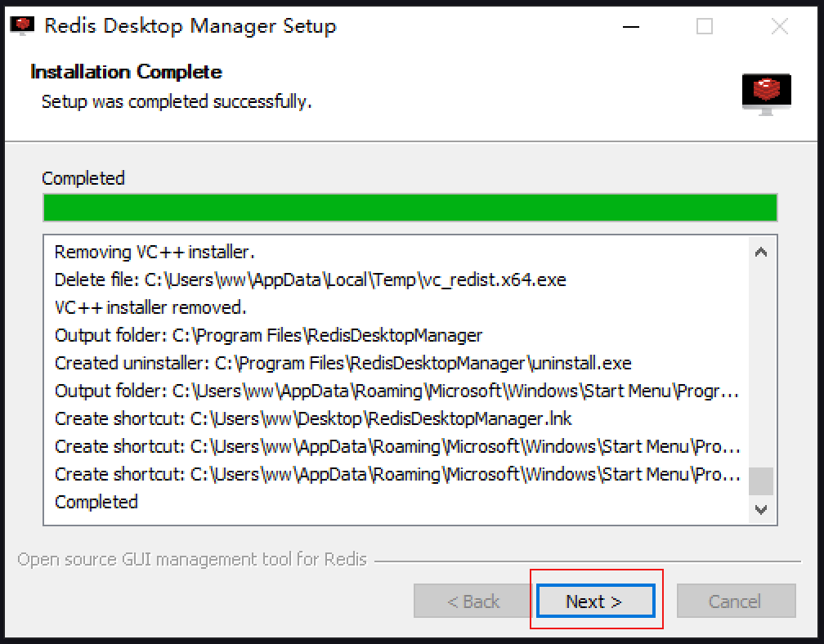Screen dimensions: 824x644
Task: Click the Redis monitor logo in the header
Action: tap(766, 93)
